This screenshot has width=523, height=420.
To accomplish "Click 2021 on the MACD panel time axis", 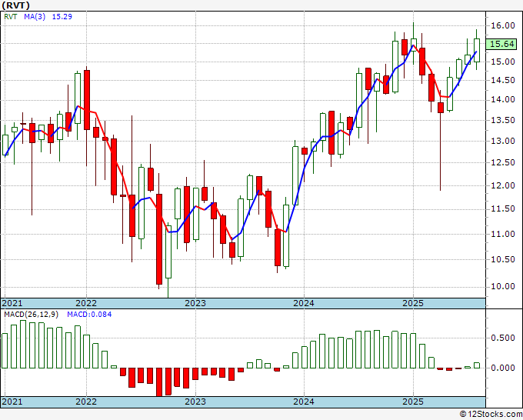I will click(x=12, y=402).
